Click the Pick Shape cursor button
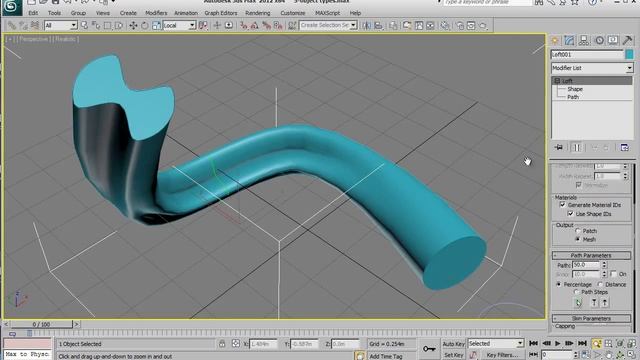This screenshot has width=640, height=360. pyautogui.click(x=578, y=302)
